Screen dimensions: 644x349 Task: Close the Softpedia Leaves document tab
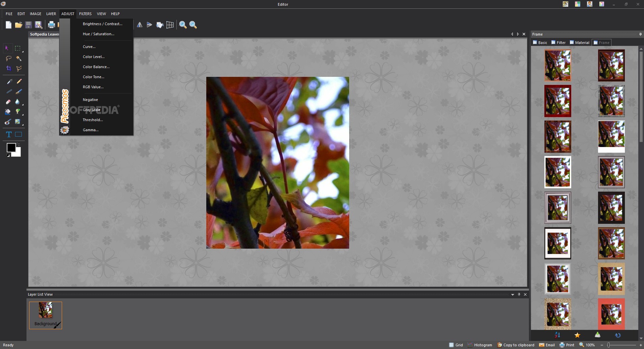click(x=524, y=34)
